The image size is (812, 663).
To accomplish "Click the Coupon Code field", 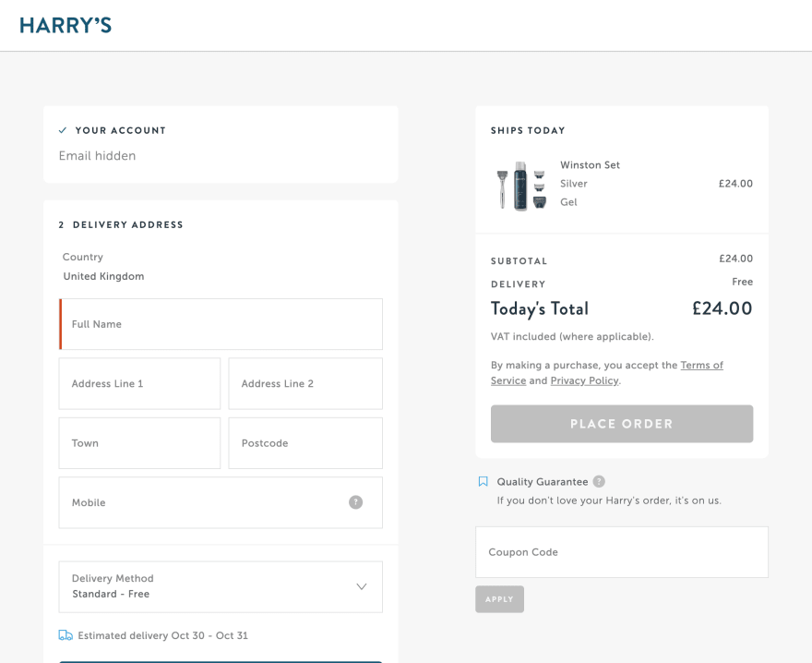I will click(622, 552).
